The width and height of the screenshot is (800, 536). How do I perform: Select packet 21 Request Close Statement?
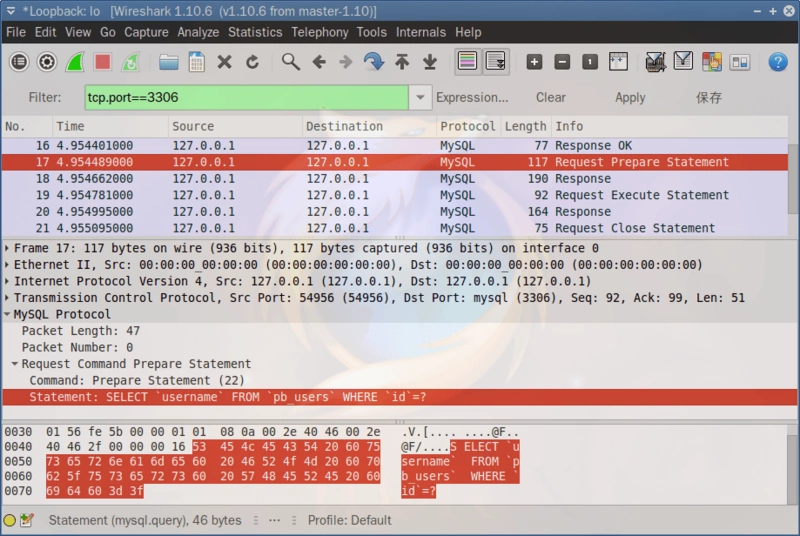395,228
